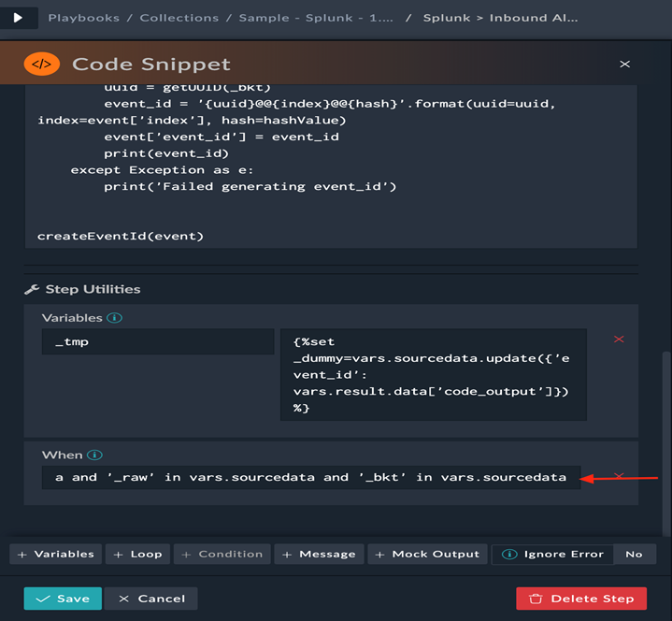Click the wrench icon beside Step Utilities

tap(31, 290)
